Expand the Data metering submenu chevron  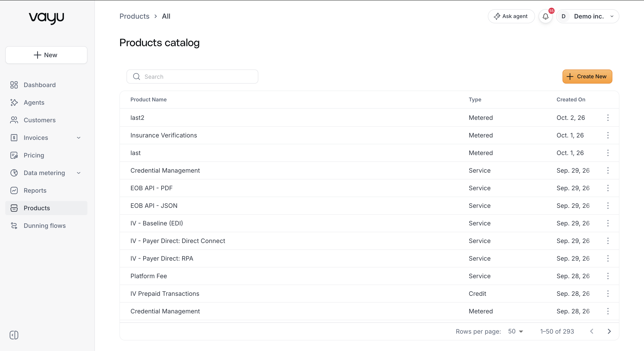(78, 173)
